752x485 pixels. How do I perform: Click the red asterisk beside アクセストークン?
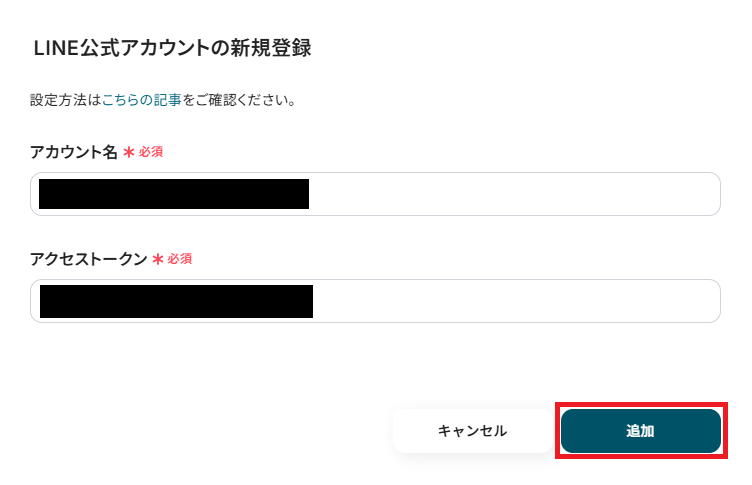[158, 259]
